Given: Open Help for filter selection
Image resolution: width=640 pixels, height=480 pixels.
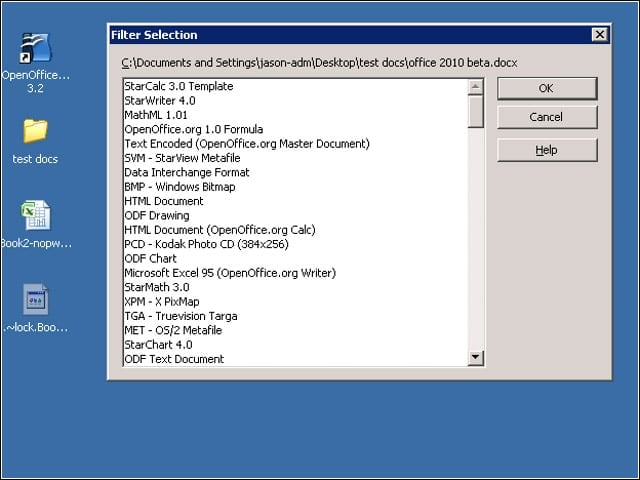Looking at the screenshot, I should pos(547,150).
